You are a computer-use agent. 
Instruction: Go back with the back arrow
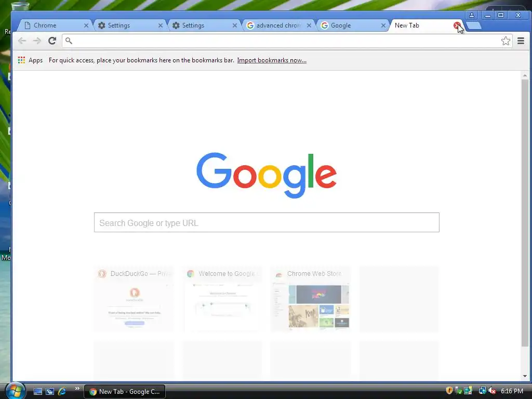(22, 41)
